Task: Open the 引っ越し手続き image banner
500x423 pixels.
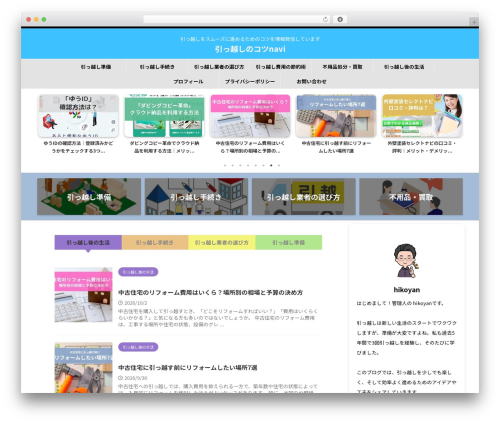Action: coord(196,197)
